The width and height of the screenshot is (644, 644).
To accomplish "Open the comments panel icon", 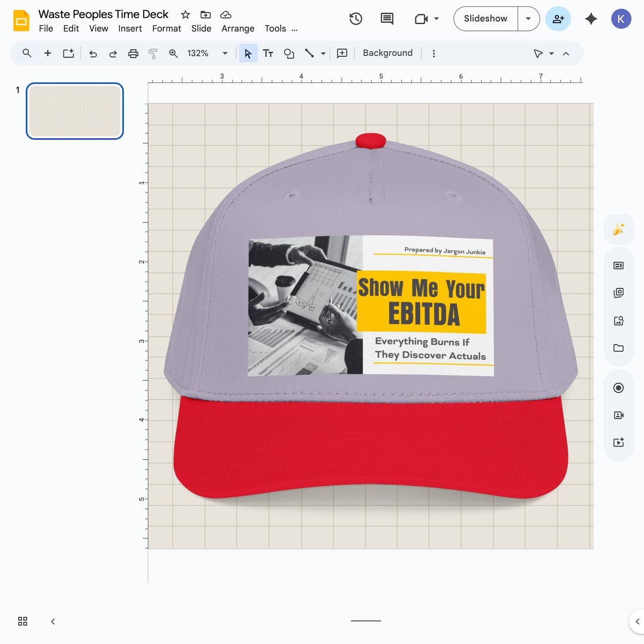I will pos(387,19).
